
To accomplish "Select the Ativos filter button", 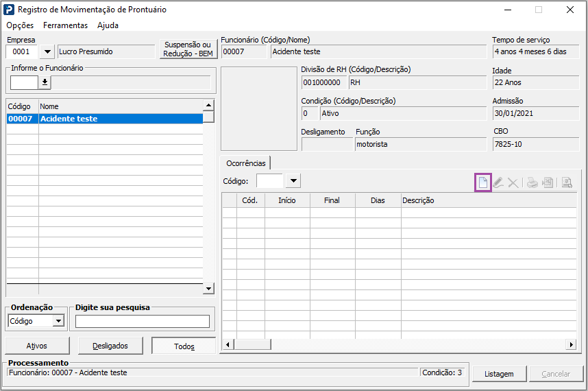I will [37, 346].
